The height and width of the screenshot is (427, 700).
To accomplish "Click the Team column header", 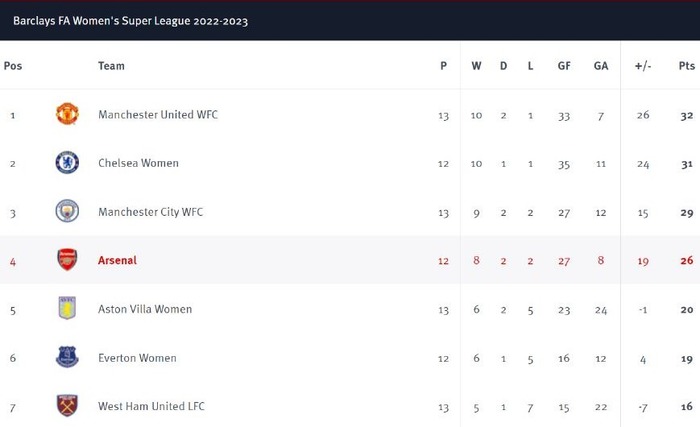I will [x=111, y=66].
